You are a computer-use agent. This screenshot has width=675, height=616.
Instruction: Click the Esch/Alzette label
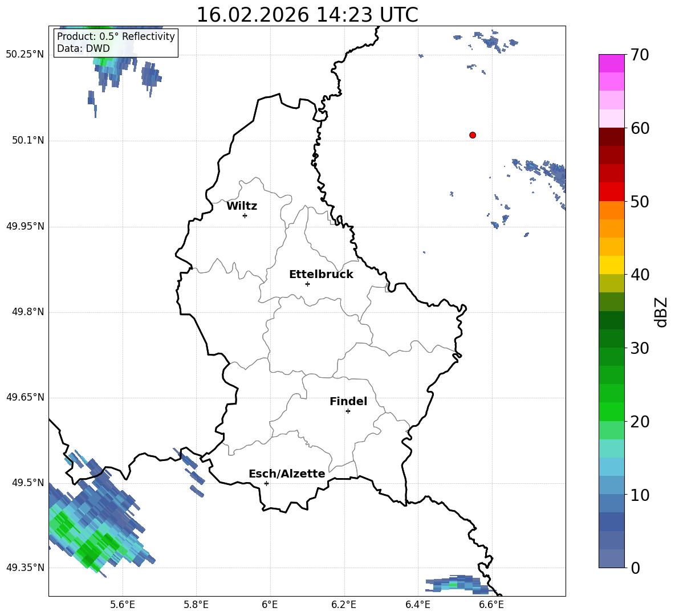tap(287, 474)
